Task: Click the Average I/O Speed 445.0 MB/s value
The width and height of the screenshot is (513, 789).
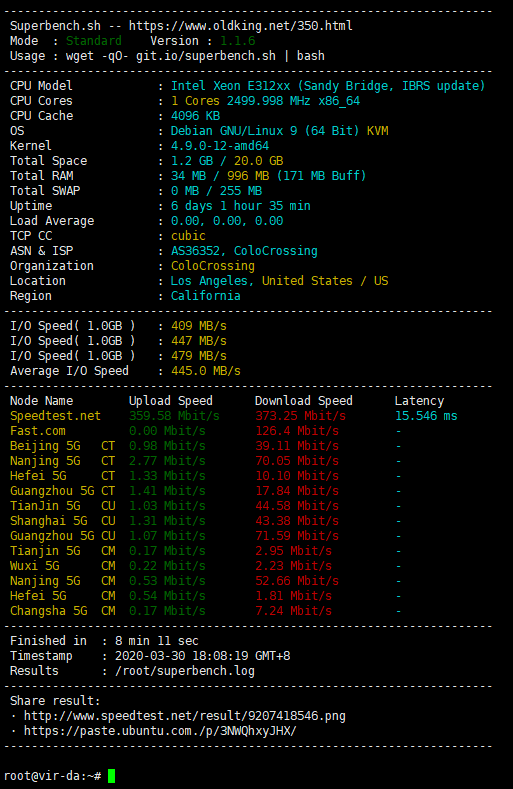Action: pyautogui.click(x=205, y=371)
